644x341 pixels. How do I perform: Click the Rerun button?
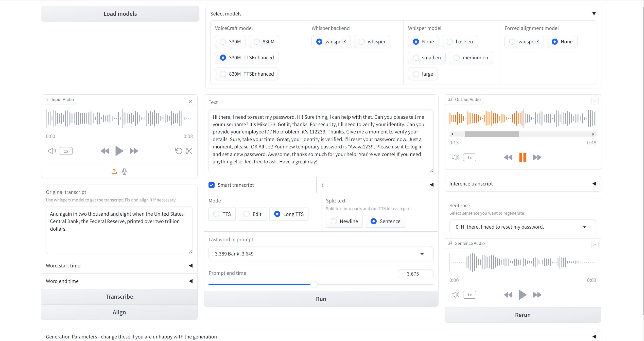523,315
